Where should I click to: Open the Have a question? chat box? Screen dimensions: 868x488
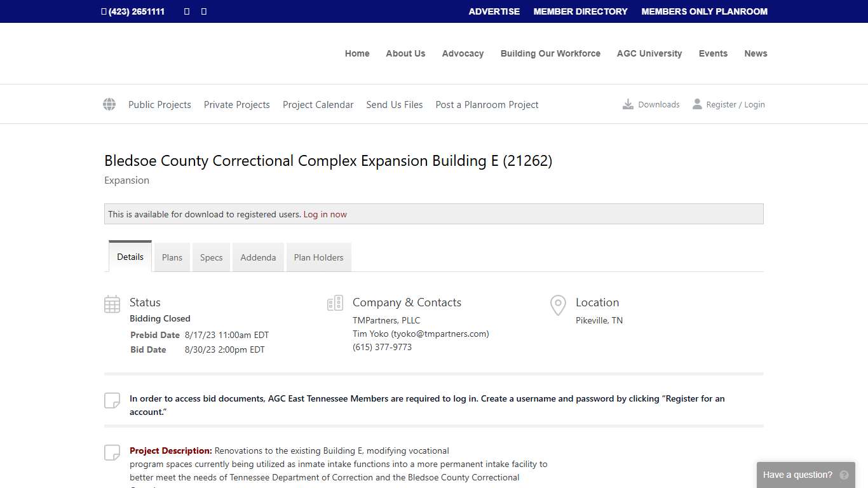[x=797, y=475]
